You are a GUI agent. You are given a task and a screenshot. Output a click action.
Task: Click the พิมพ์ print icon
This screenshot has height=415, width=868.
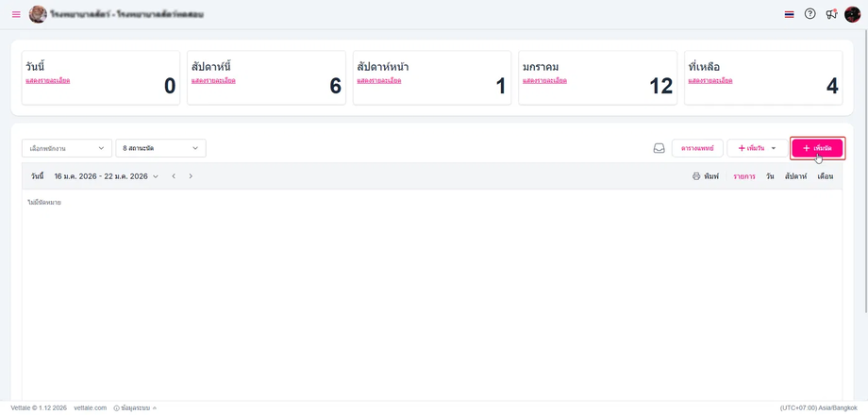696,176
